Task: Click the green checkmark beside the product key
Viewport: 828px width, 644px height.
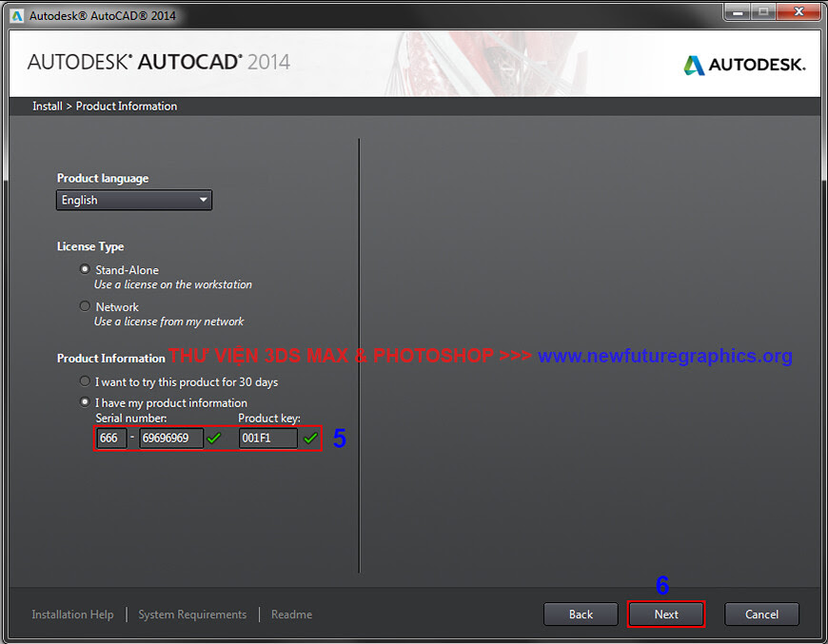Action: [x=310, y=438]
